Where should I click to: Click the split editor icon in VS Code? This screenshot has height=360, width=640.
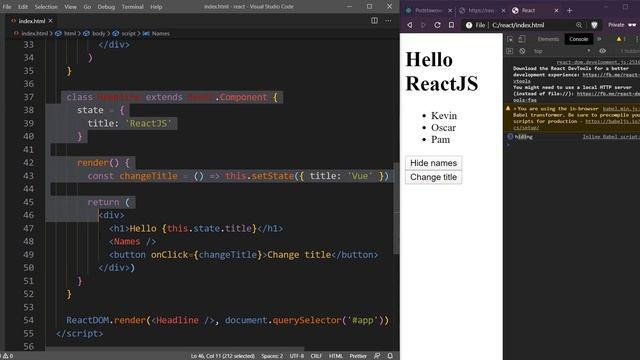pos(374,20)
